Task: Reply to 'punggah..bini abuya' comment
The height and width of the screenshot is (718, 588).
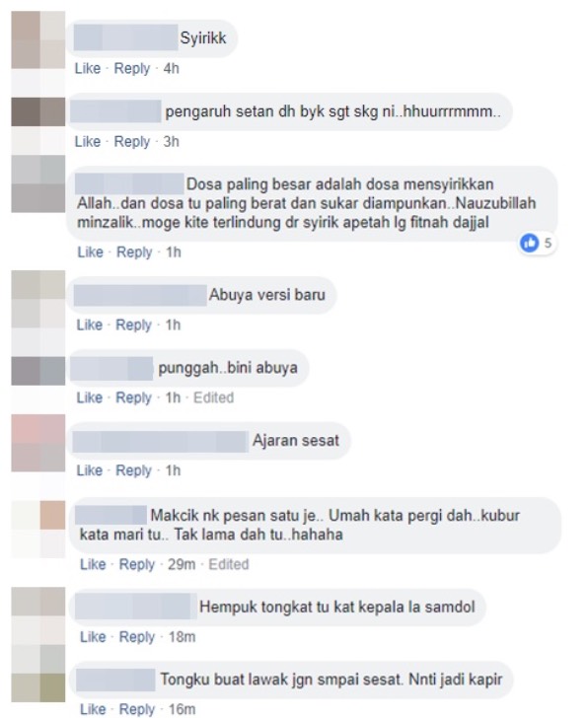Action: [133, 397]
